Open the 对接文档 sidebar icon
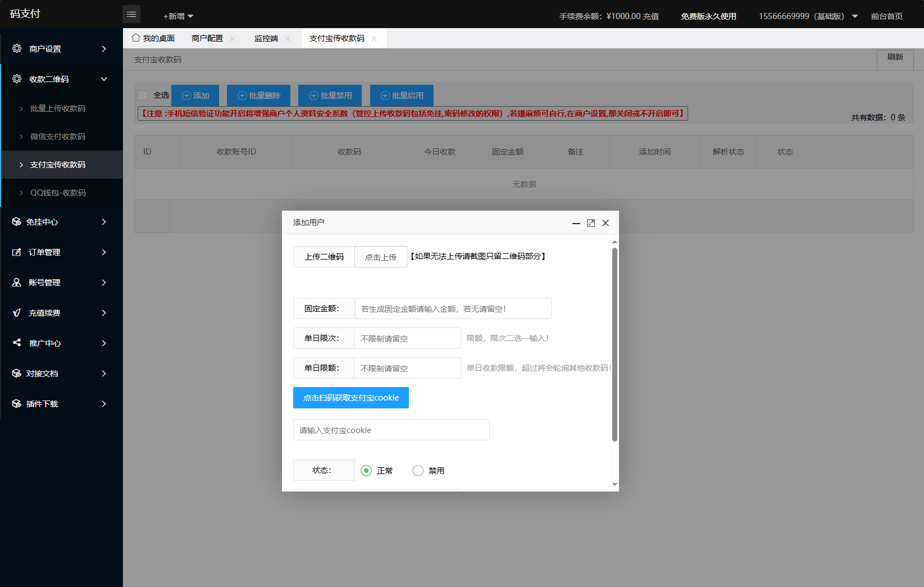Image resolution: width=924 pixels, height=587 pixels. click(16, 373)
